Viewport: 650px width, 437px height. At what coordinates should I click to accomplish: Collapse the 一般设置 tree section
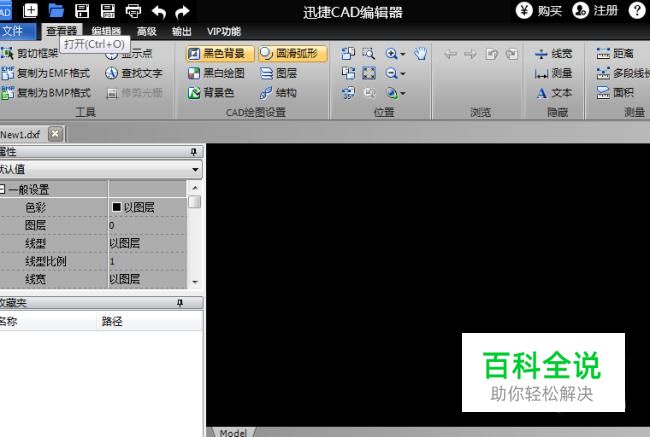pyautogui.click(x=3, y=189)
